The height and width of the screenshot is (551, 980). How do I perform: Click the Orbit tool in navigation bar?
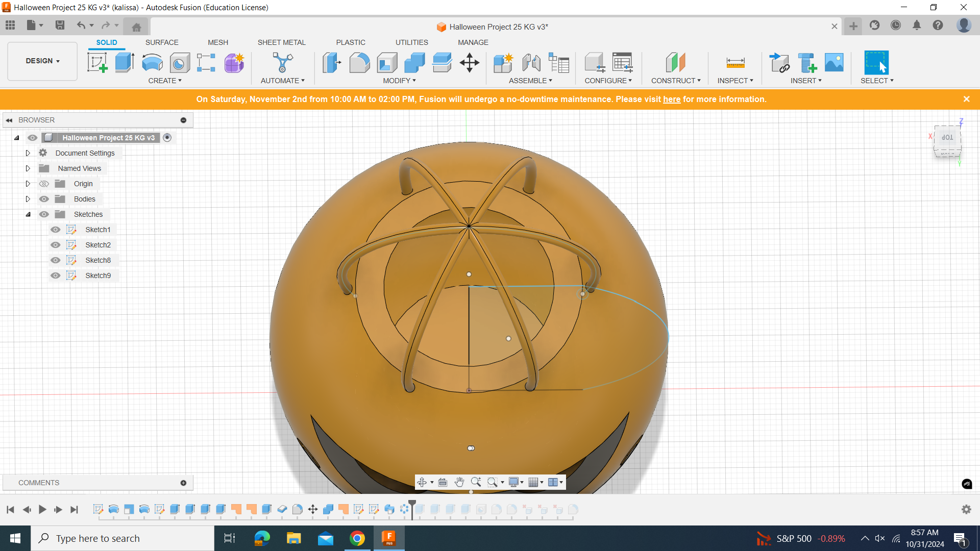click(422, 482)
